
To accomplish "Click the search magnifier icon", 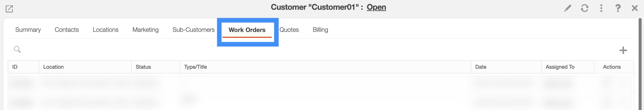I will (x=17, y=49).
